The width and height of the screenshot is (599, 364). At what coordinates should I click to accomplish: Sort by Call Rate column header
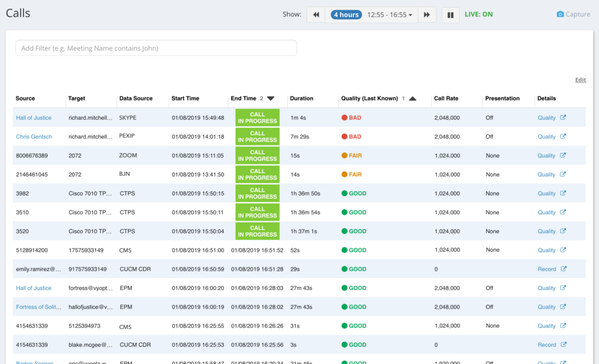(x=447, y=99)
